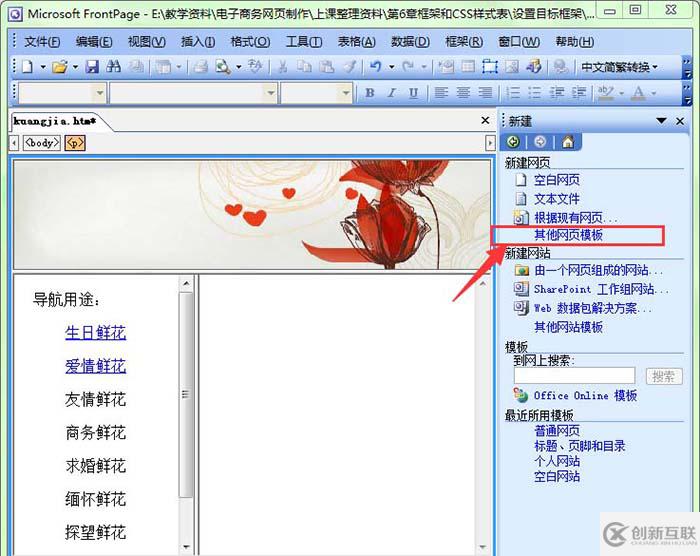Click the 搜索 button
Image resolution: width=700 pixels, height=556 pixels.
pyautogui.click(x=664, y=376)
